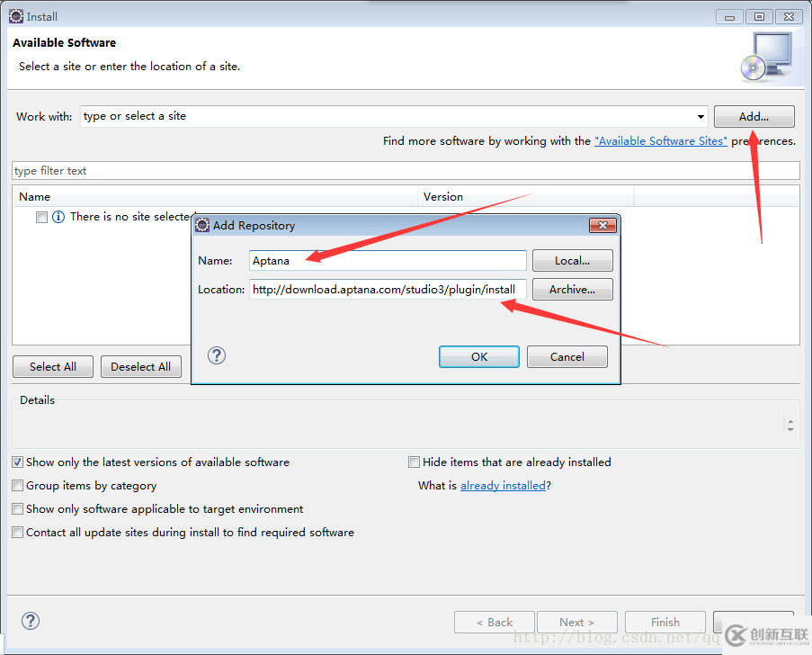
Task: Click the Archive... button
Action: pyautogui.click(x=572, y=289)
